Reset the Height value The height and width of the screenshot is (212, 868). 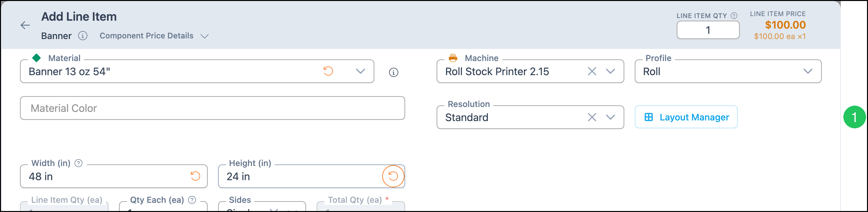(x=393, y=176)
